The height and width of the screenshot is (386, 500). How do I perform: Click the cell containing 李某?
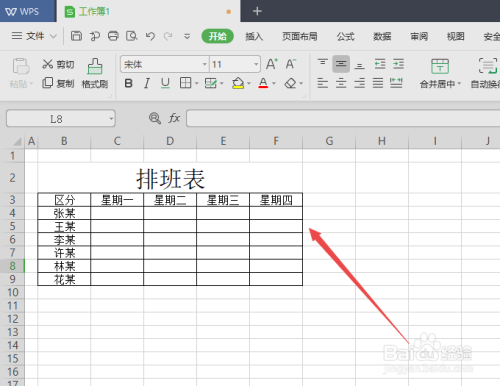(64, 239)
